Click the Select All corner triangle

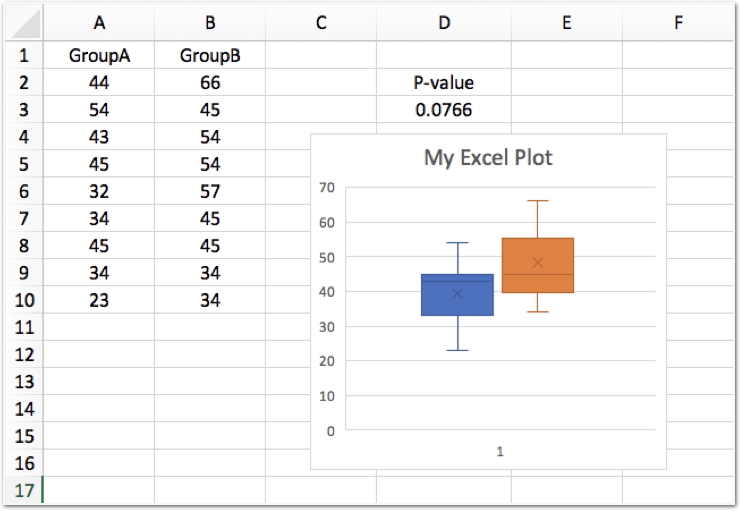25,24
